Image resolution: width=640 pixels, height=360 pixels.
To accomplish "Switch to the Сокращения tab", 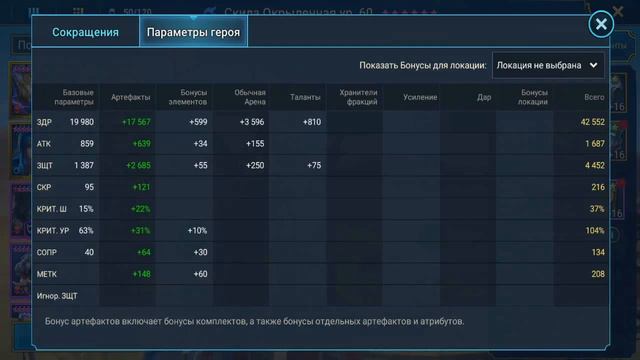I will 85,32.
